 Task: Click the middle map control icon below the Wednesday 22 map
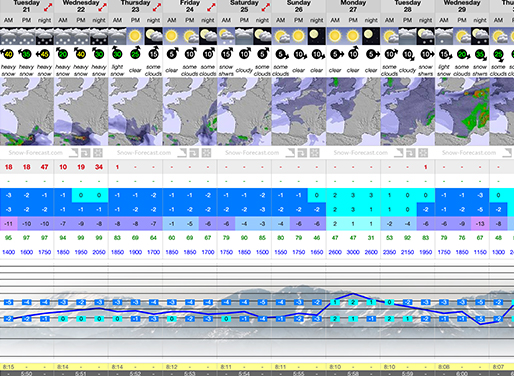(86, 153)
